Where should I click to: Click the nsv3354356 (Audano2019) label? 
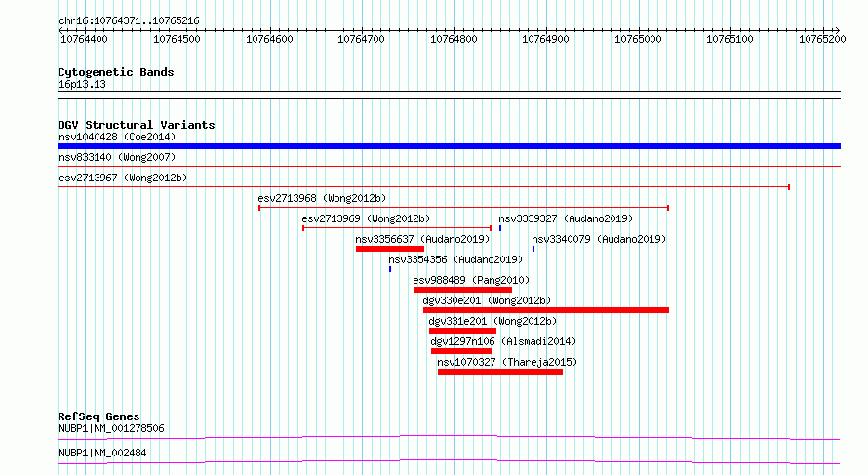[x=455, y=259]
